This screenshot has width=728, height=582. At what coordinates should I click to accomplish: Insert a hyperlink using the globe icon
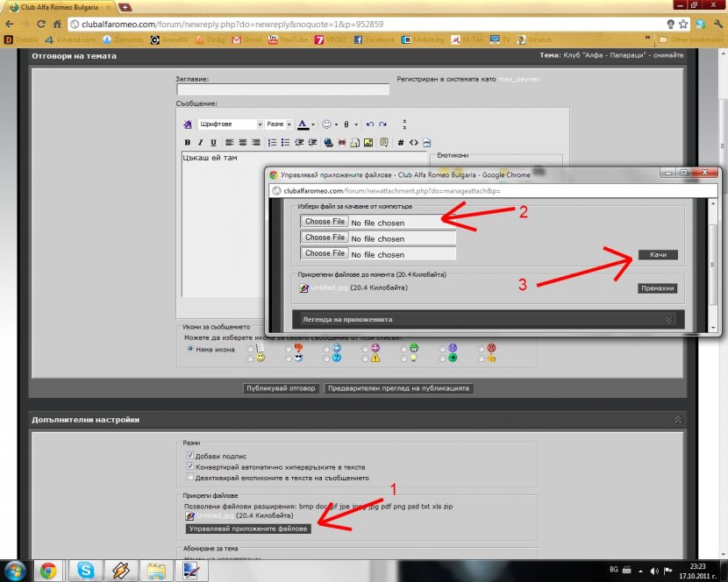coord(328,142)
